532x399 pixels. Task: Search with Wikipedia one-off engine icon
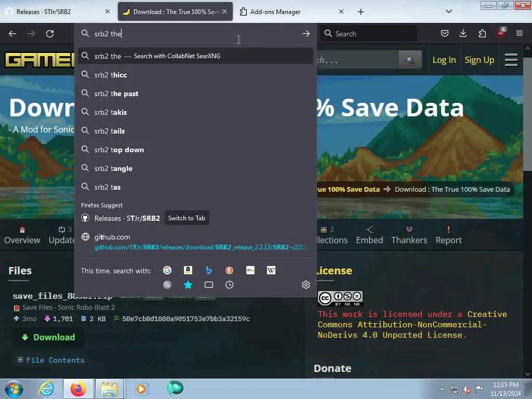[271, 270]
